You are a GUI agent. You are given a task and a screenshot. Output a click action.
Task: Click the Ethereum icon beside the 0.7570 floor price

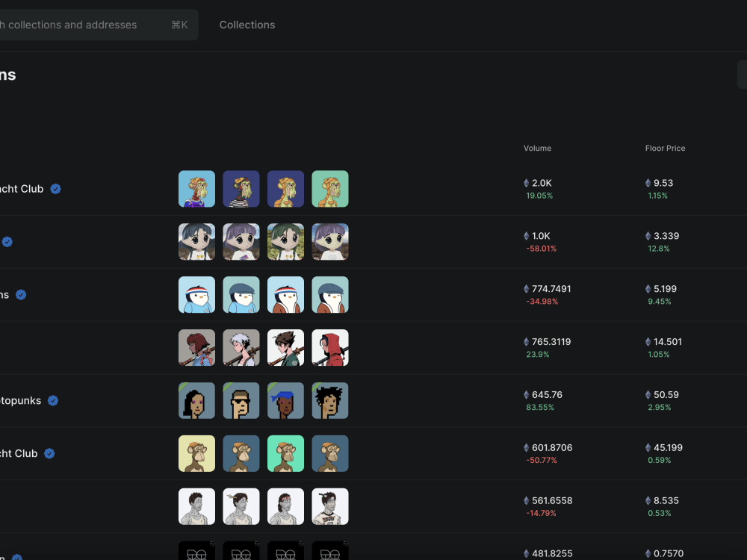(648, 553)
